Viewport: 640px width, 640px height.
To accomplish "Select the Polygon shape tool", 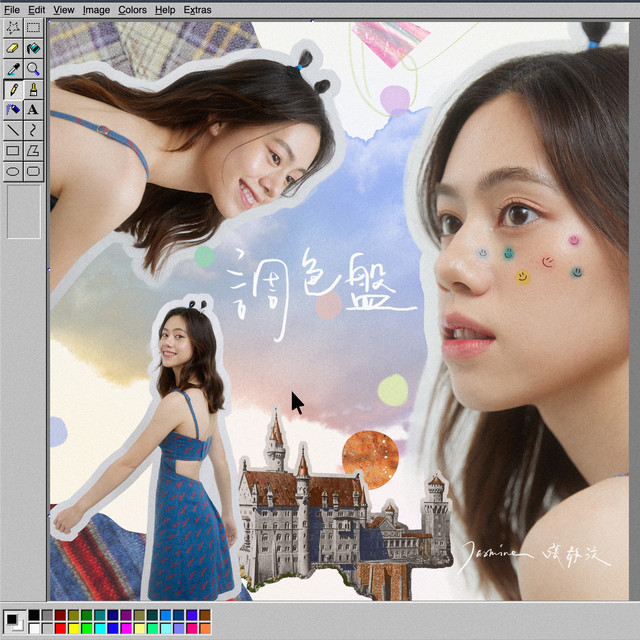I will 33,150.
